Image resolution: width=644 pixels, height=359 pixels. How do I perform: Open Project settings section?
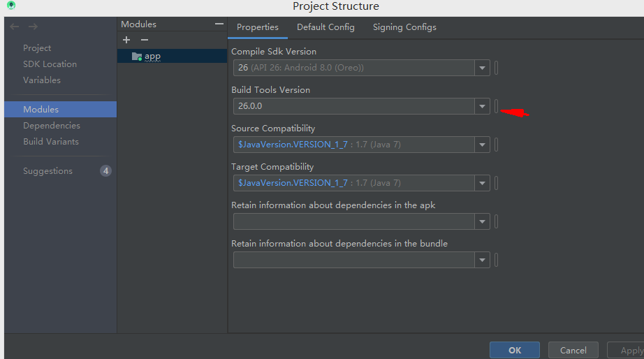tap(37, 48)
